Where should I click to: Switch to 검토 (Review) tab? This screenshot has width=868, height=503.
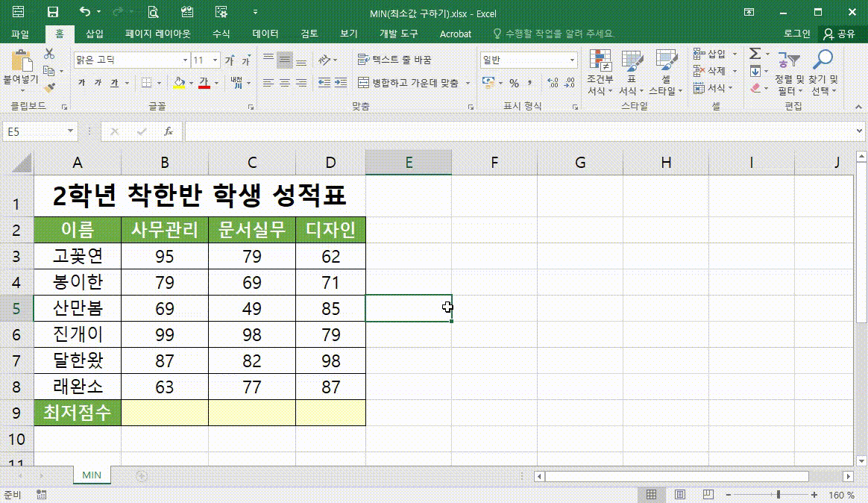pos(309,34)
